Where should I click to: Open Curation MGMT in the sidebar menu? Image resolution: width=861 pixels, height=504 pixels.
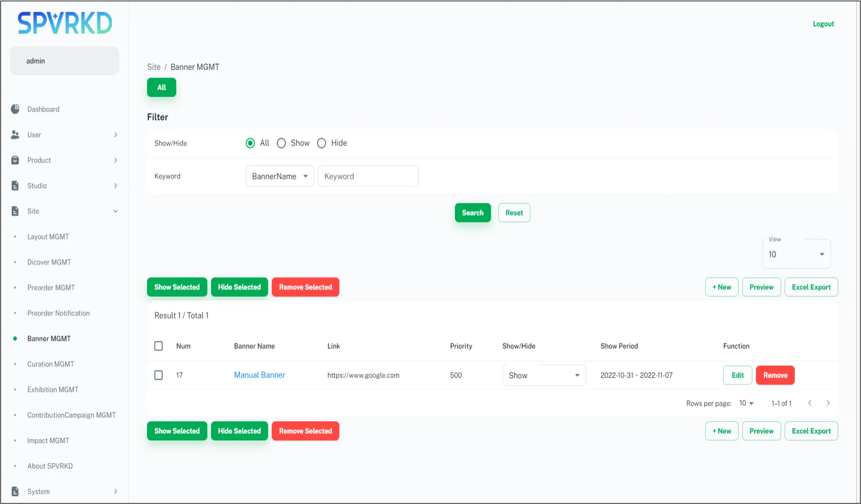coord(51,364)
